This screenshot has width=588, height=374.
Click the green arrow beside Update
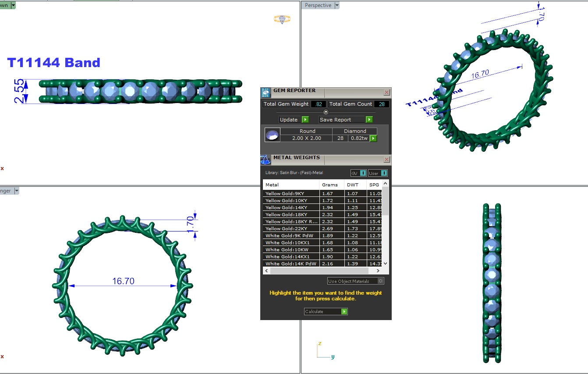305,120
